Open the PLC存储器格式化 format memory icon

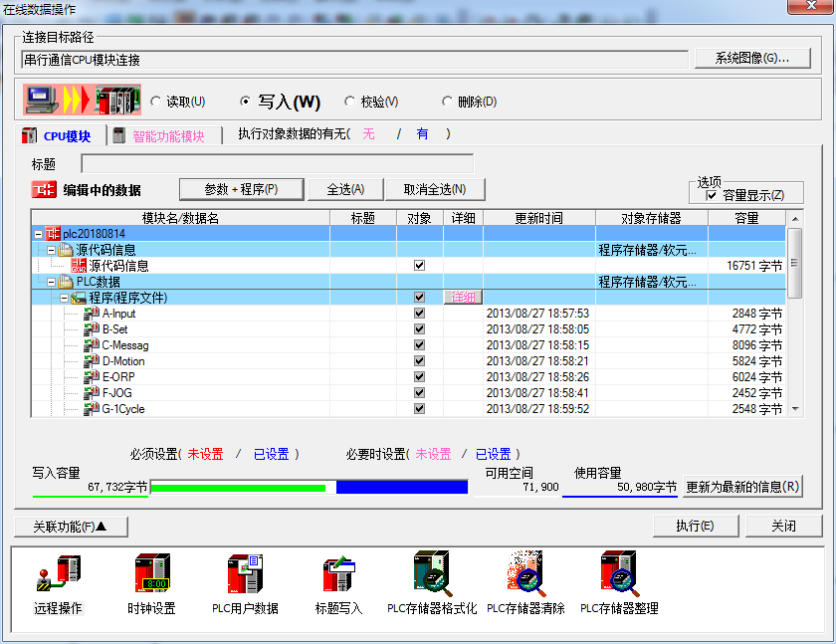[432, 575]
